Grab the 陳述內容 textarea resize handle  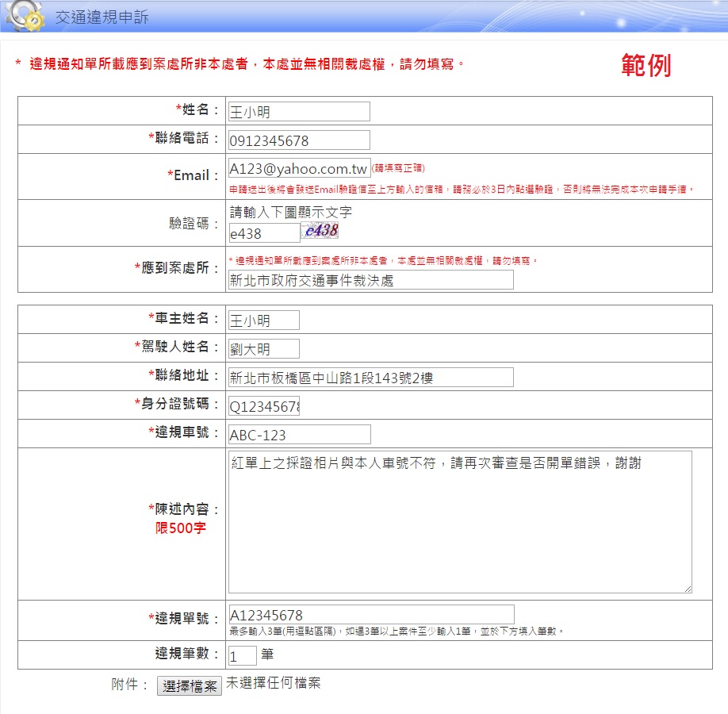[688, 589]
